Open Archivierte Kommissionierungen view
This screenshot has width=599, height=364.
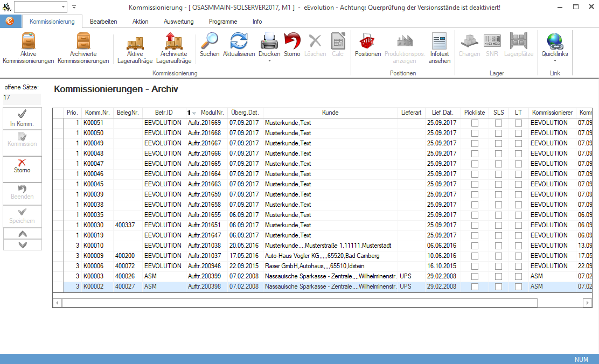coord(83,48)
